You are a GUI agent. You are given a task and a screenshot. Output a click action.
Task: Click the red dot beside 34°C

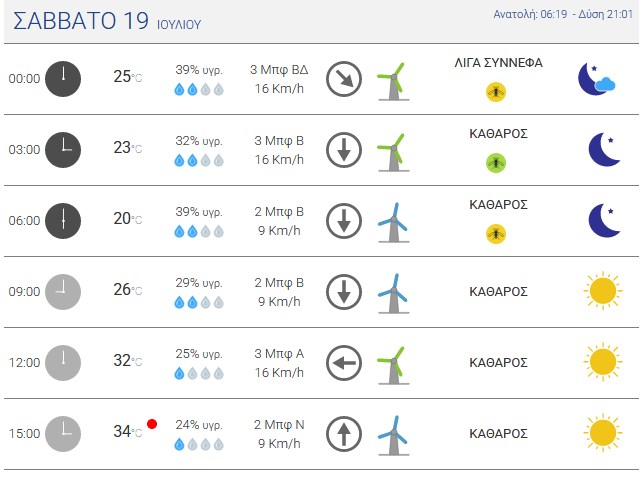(x=152, y=424)
